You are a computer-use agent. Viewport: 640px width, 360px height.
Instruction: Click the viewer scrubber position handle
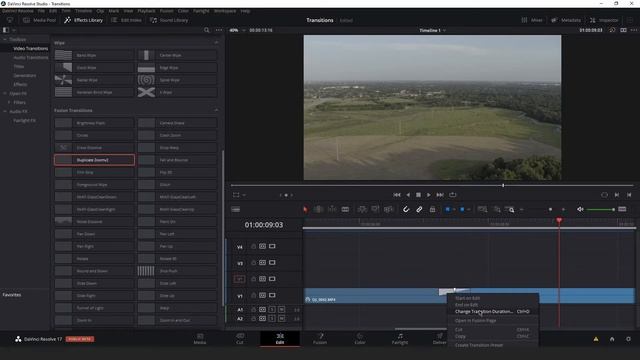click(x=503, y=185)
